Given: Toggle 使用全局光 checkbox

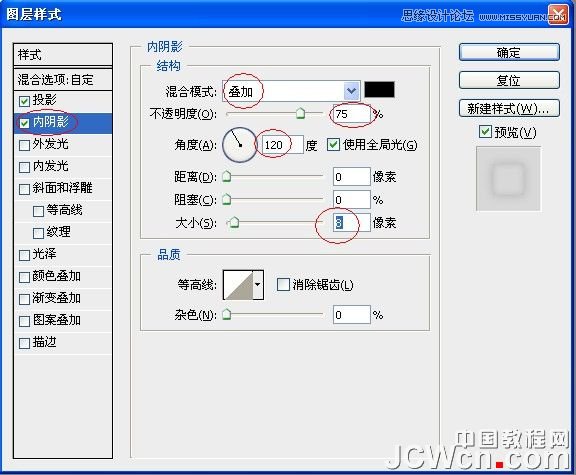Looking at the screenshot, I should (333, 144).
